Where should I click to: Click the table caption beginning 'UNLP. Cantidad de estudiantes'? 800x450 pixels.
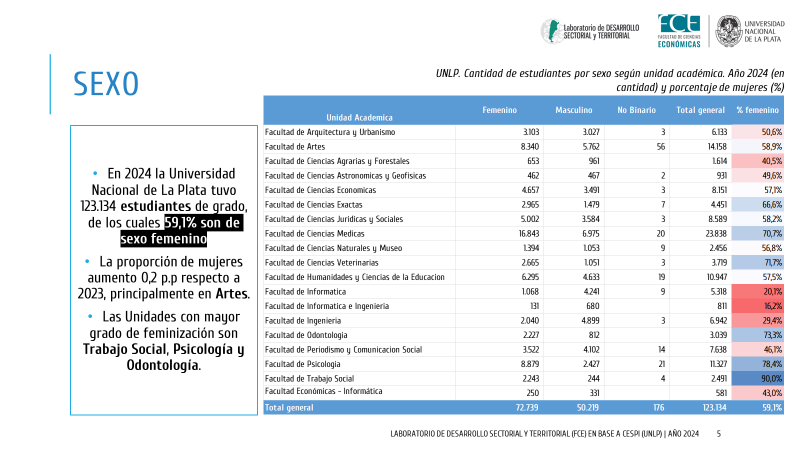pyautogui.click(x=610, y=80)
